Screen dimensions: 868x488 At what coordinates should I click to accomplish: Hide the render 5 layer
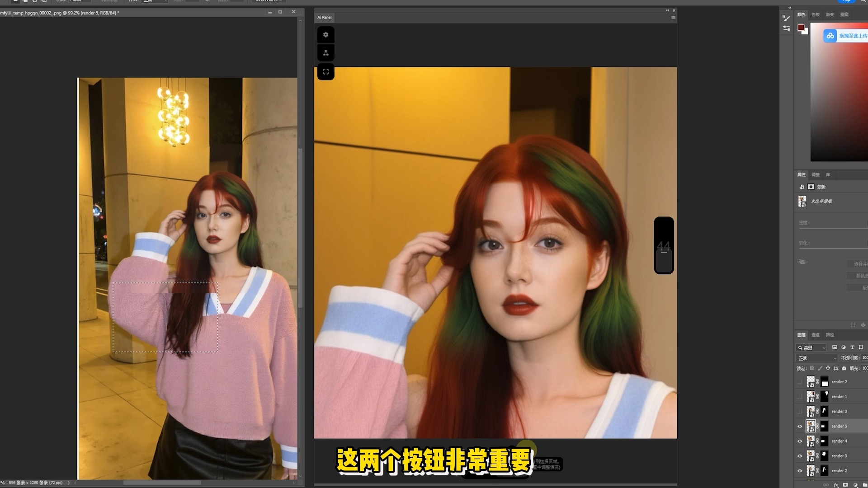(x=800, y=426)
